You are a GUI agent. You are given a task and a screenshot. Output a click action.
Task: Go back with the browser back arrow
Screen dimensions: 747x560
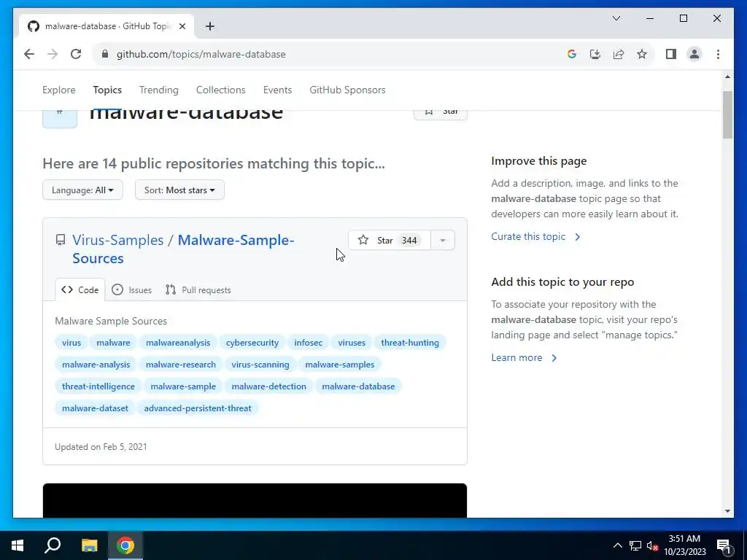[x=29, y=54]
